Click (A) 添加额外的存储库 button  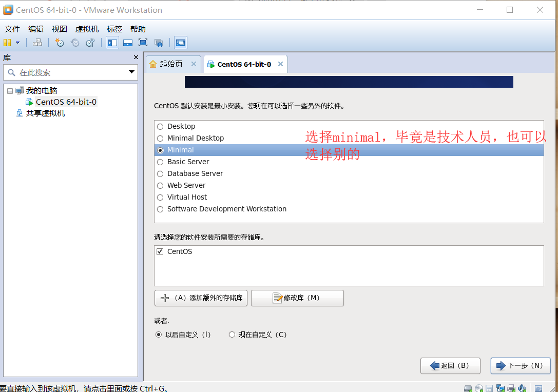point(201,298)
